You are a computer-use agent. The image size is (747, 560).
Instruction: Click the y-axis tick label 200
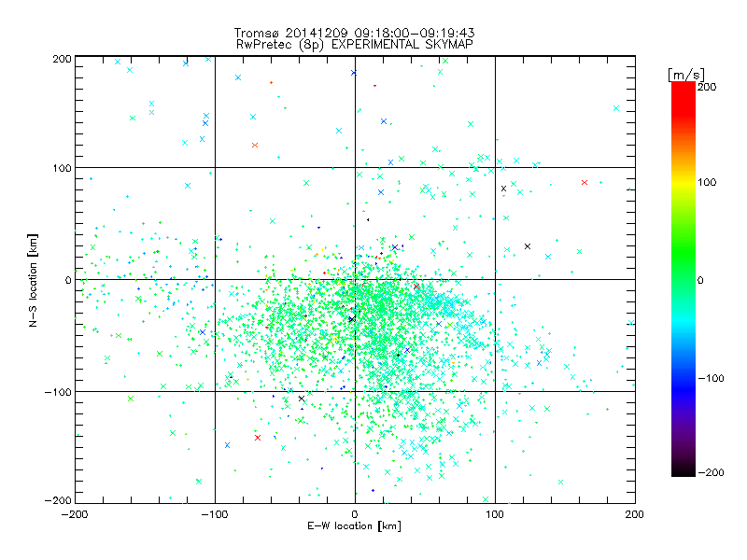62,59
